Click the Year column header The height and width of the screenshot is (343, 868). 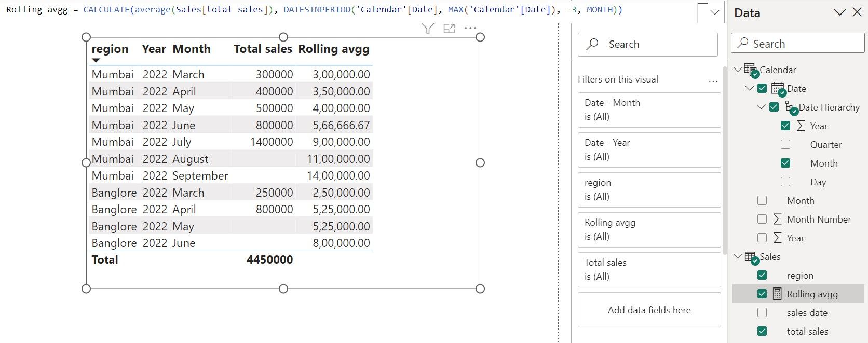(x=154, y=49)
